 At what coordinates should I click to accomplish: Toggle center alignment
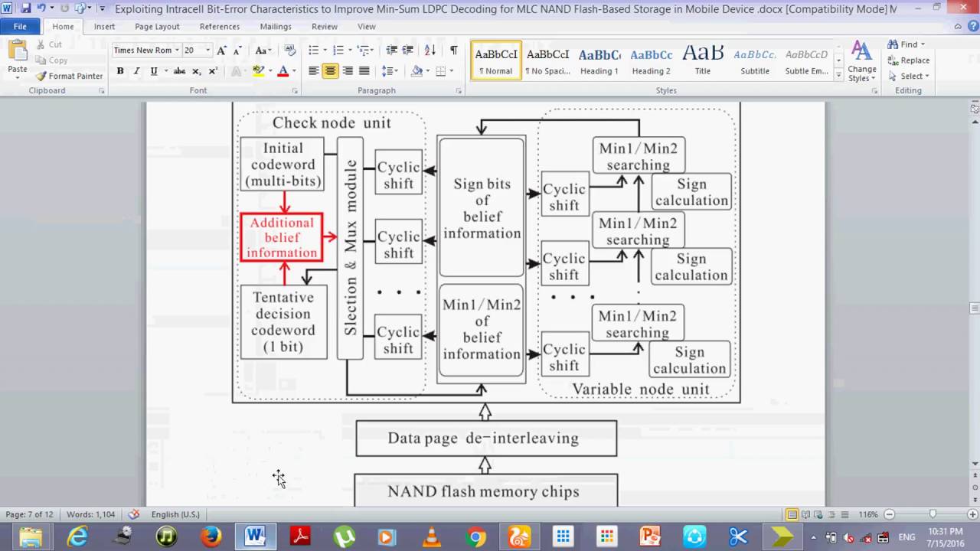331,71
